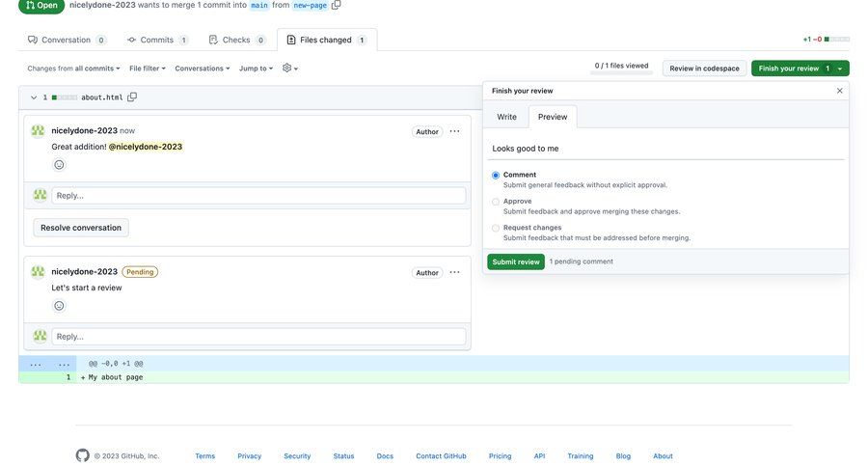868x467 pixels.
Task: Click nicelydone-2023 username in pull request header
Action: (102, 5)
